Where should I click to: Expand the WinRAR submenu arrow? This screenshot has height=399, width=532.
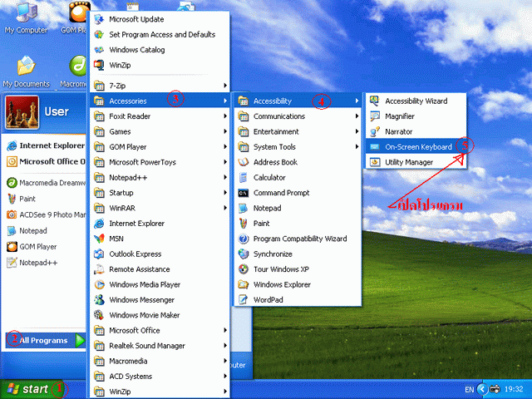pos(225,208)
